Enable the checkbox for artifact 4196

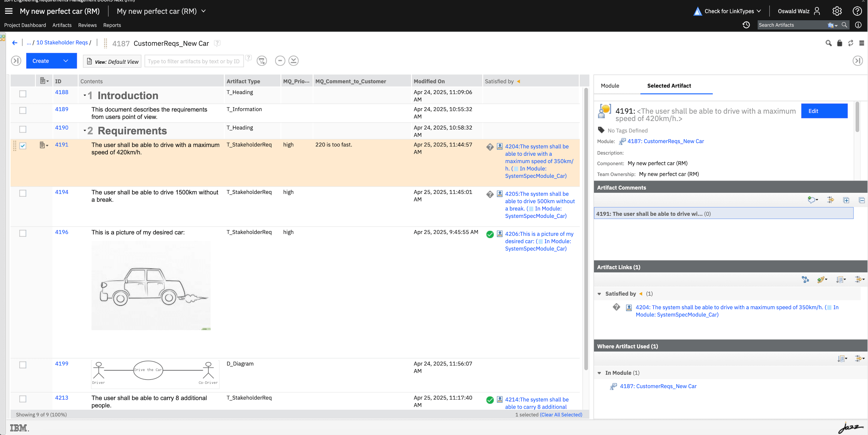[23, 233]
